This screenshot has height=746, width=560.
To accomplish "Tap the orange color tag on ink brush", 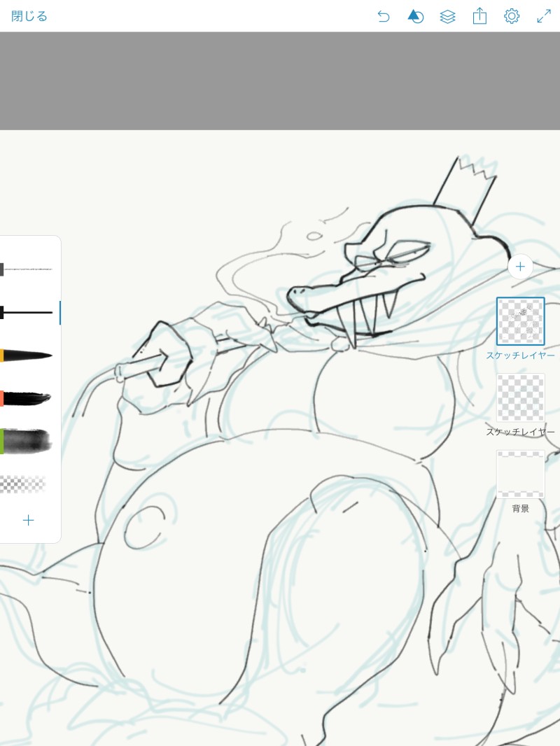I will pos(2,398).
